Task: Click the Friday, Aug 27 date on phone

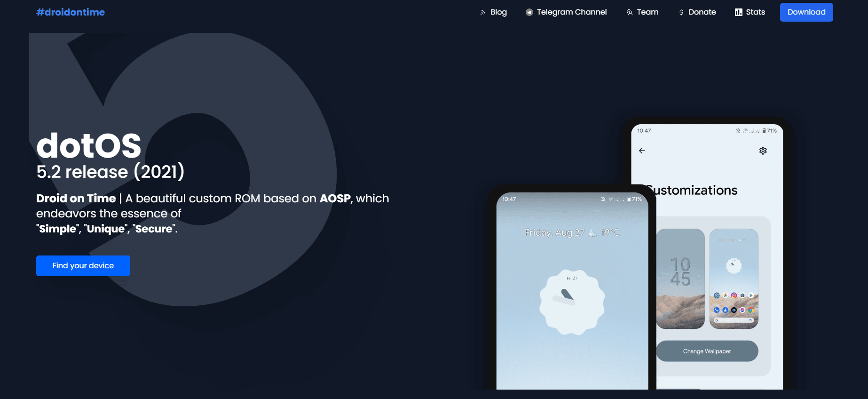Action: click(555, 232)
